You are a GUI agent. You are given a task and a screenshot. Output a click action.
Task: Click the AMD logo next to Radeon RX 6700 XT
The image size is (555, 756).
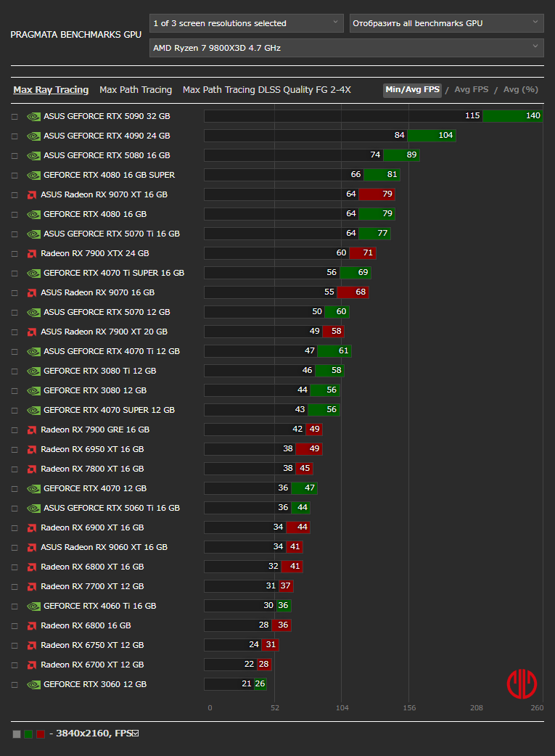32,665
